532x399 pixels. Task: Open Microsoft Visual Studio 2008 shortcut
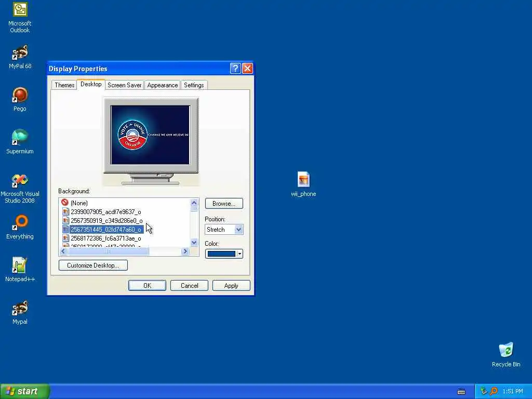click(20, 188)
